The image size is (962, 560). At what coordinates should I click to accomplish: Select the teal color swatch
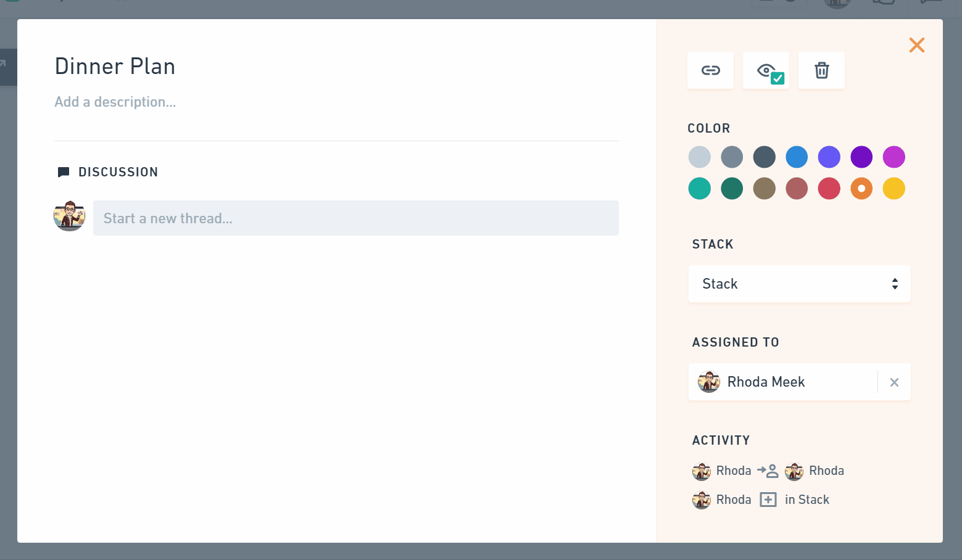[699, 189]
